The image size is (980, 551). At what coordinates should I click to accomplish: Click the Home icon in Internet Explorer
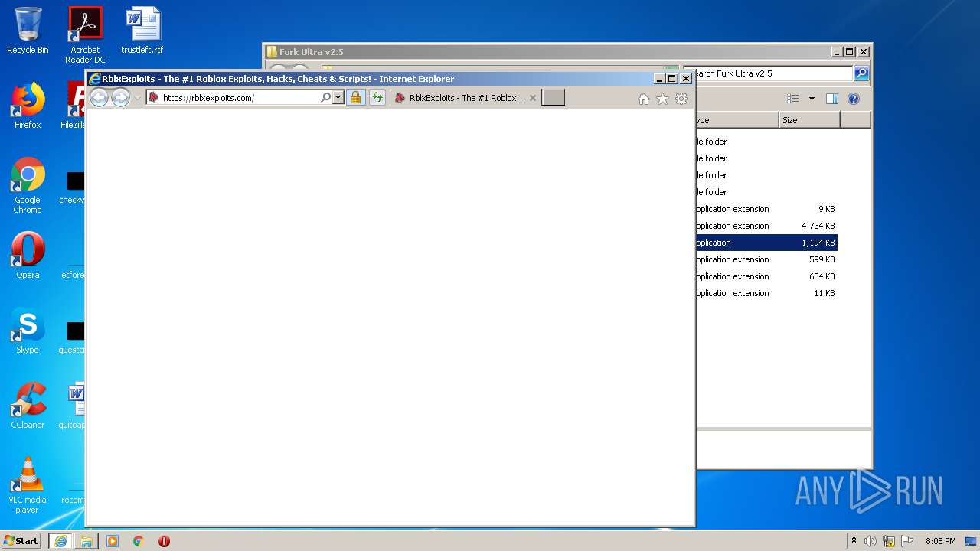644,99
